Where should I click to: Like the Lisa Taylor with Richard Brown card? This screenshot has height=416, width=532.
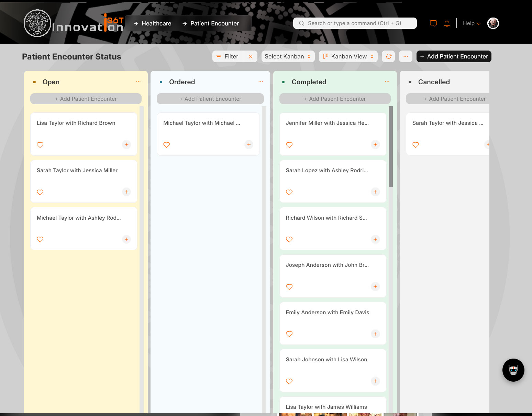[40, 145]
